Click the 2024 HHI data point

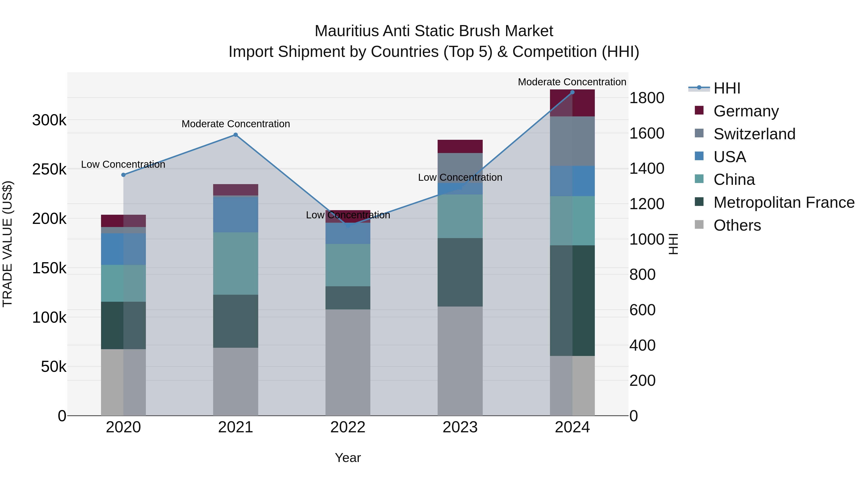[572, 92]
